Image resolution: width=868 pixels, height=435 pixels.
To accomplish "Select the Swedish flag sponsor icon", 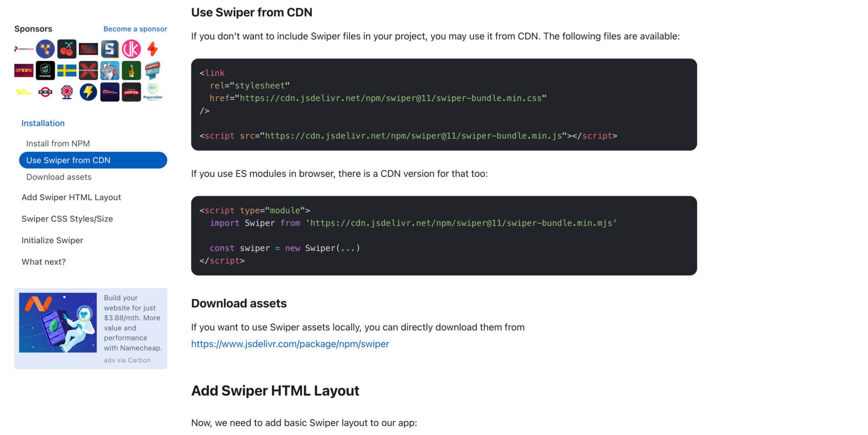I will (67, 71).
